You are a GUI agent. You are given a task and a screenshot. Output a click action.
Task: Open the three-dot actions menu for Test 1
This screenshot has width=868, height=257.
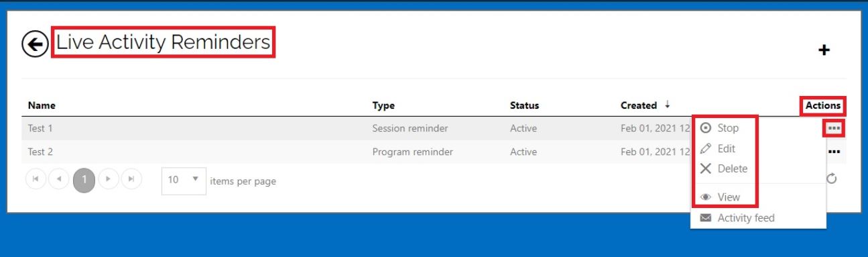click(x=834, y=128)
